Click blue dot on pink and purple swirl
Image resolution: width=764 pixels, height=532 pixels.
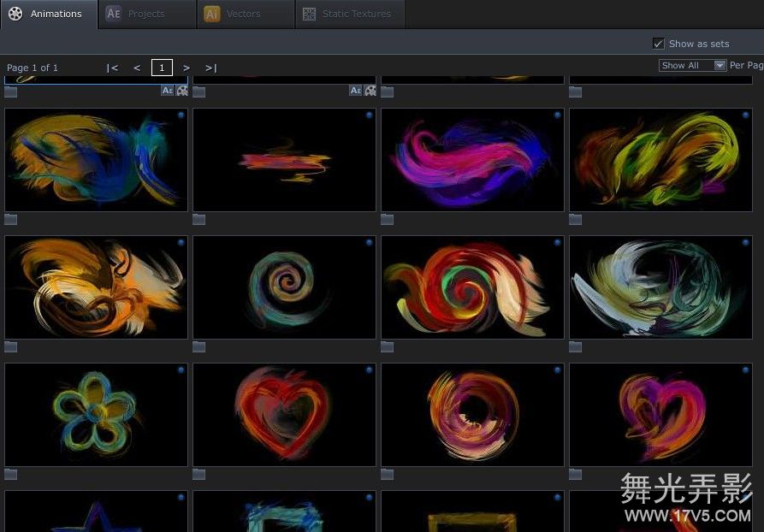(557, 115)
